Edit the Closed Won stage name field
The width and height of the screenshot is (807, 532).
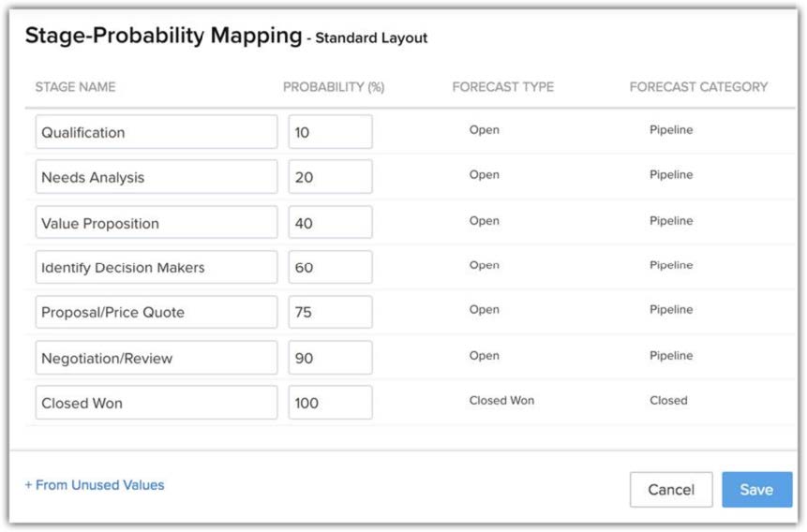[x=157, y=403]
